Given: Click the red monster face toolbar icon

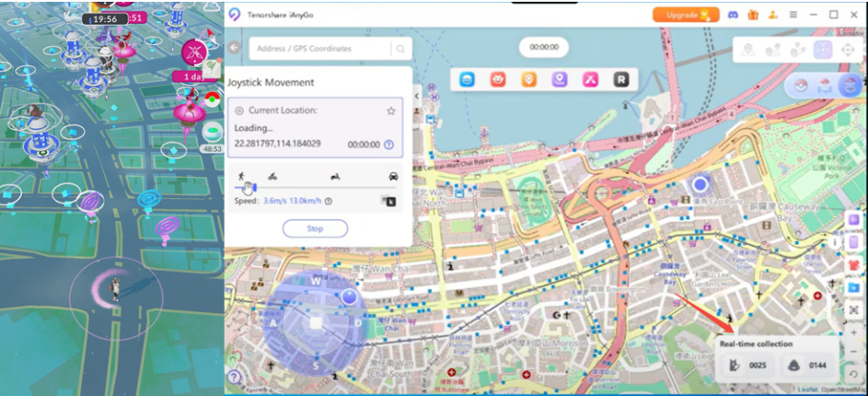Looking at the screenshot, I should [498, 80].
